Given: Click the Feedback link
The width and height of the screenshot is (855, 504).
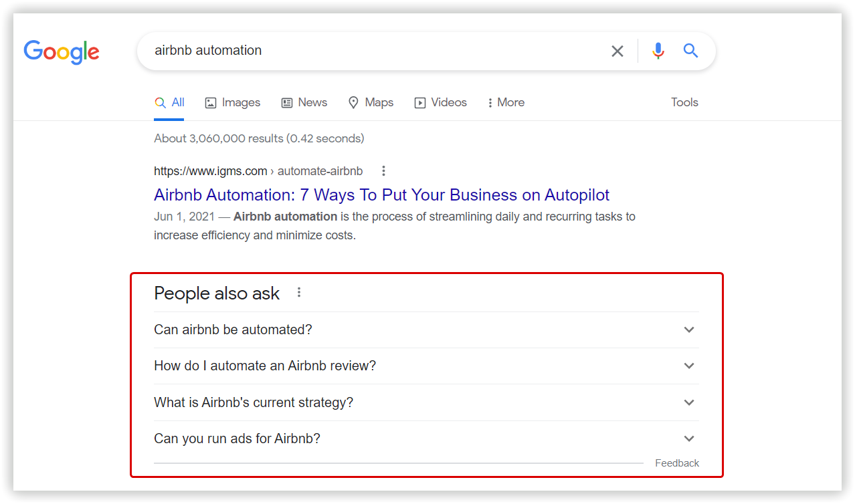Looking at the screenshot, I should point(677,463).
